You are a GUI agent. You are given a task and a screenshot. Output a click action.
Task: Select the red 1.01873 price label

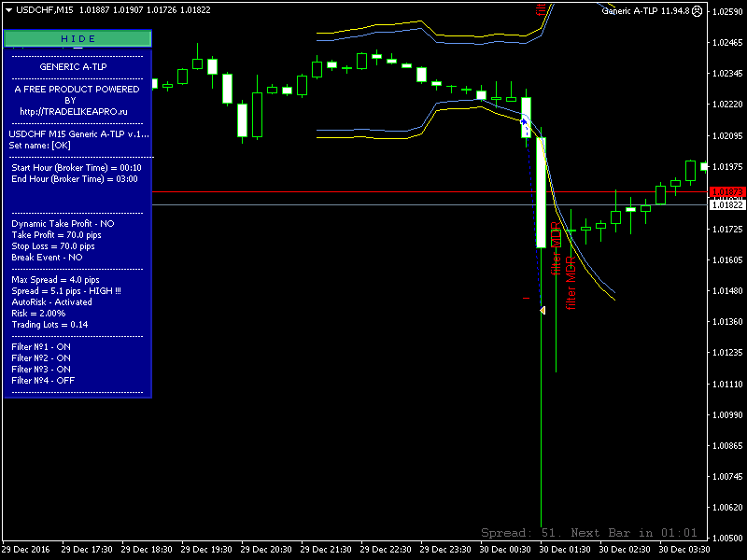(x=727, y=192)
